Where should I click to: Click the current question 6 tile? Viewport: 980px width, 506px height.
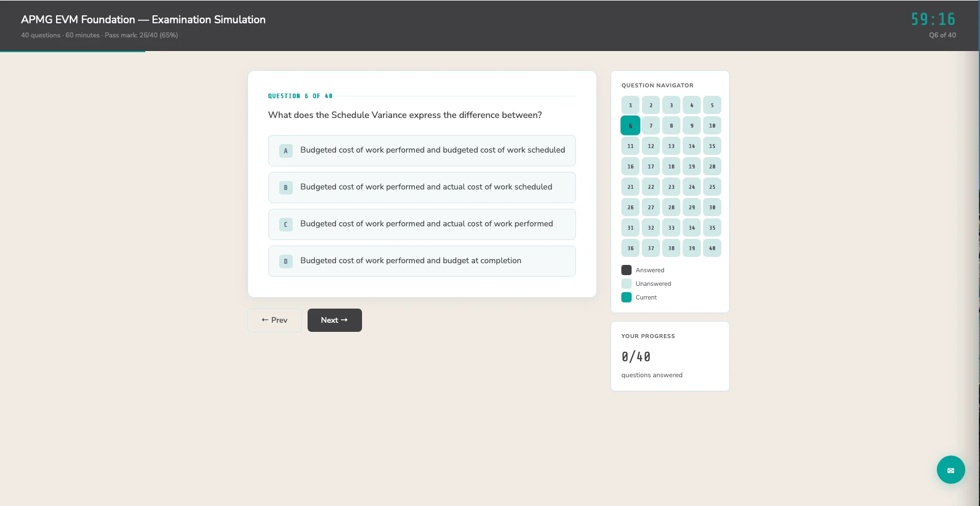(630, 125)
